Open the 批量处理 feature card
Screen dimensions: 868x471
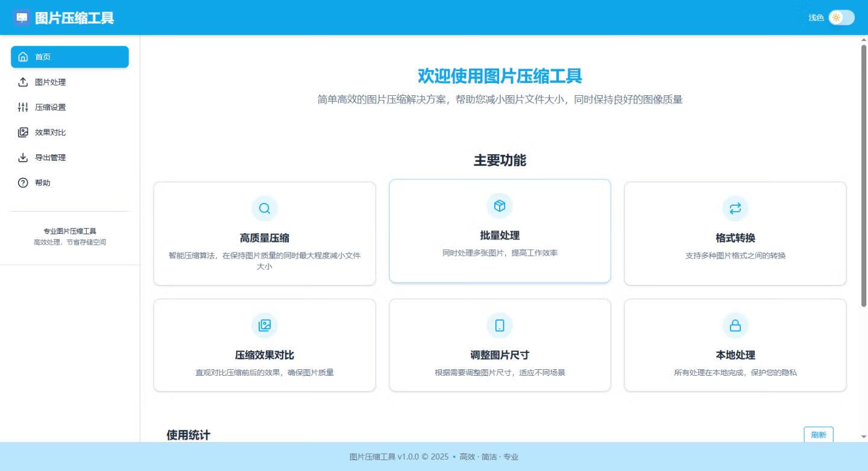(x=499, y=231)
